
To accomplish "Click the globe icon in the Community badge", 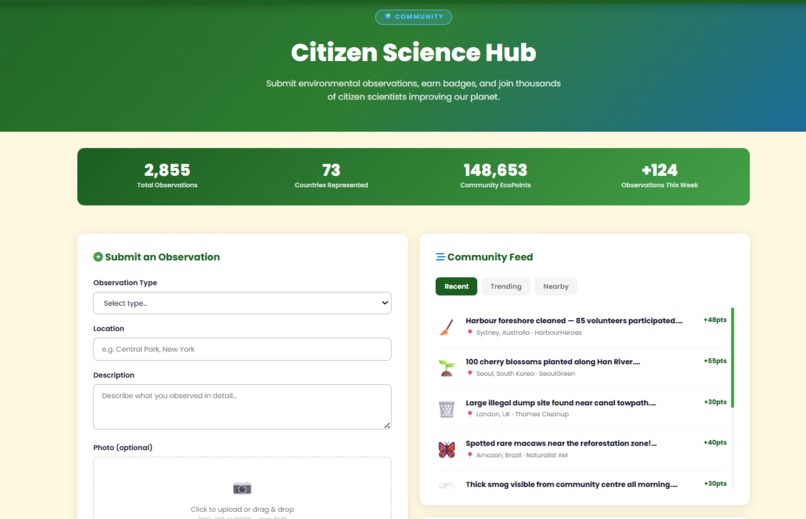I will 388,16.
